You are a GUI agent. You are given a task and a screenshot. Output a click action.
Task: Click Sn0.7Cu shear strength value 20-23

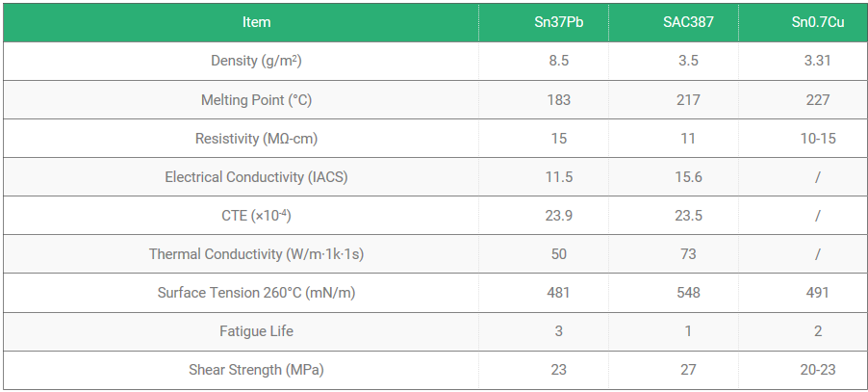[x=818, y=370]
